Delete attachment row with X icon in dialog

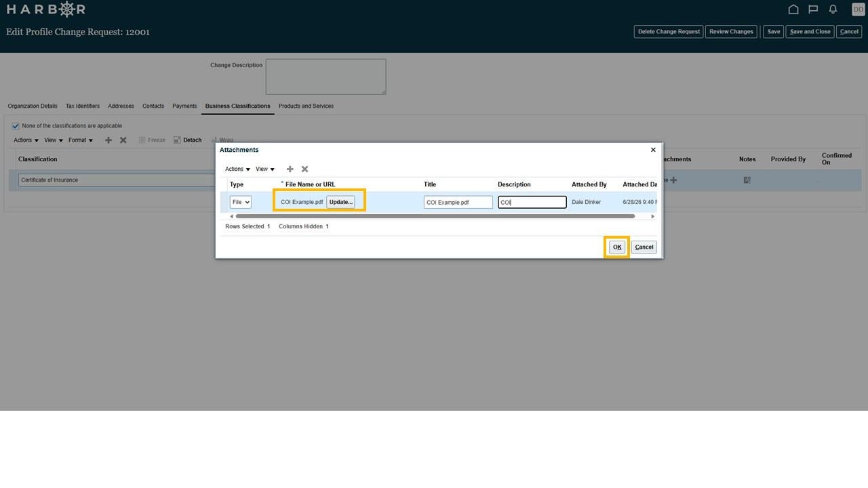pyautogui.click(x=304, y=169)
